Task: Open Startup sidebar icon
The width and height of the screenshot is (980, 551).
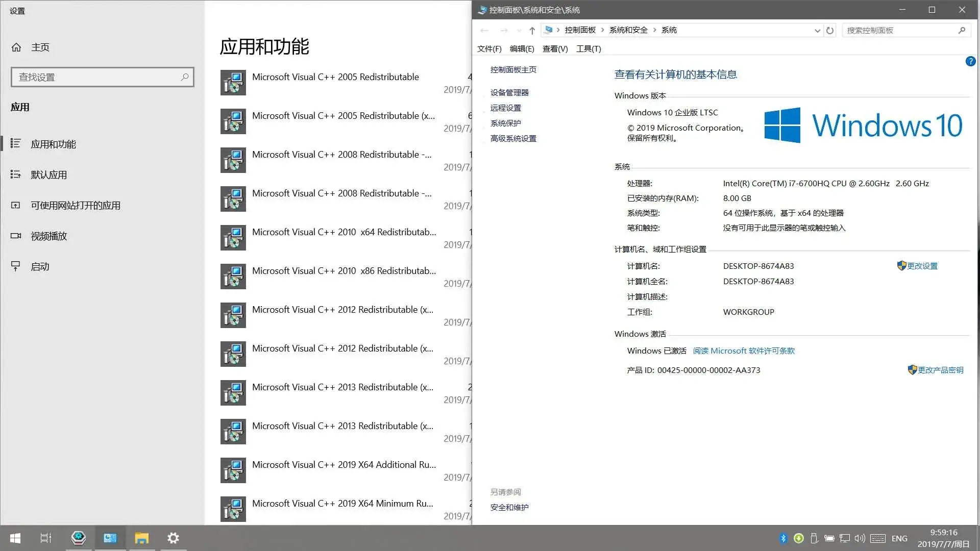Action: 16,266
